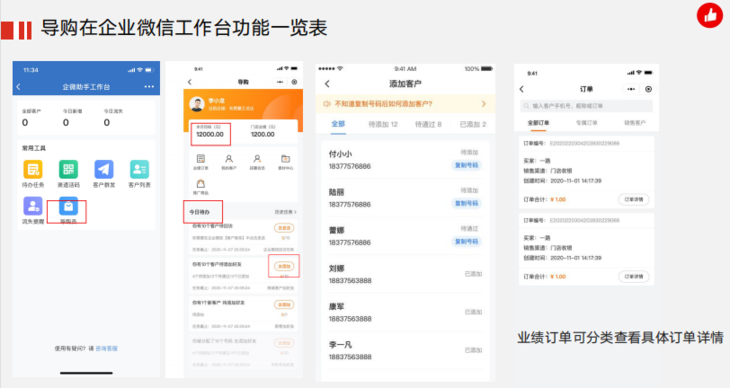
Task: Open the 导购 shopping bag tool
Action: pos(68,206)
